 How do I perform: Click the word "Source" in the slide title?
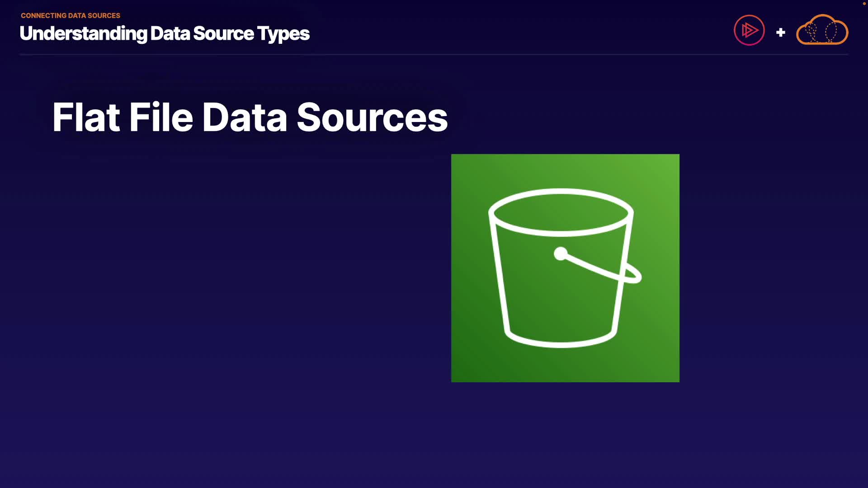click(223, 33)
